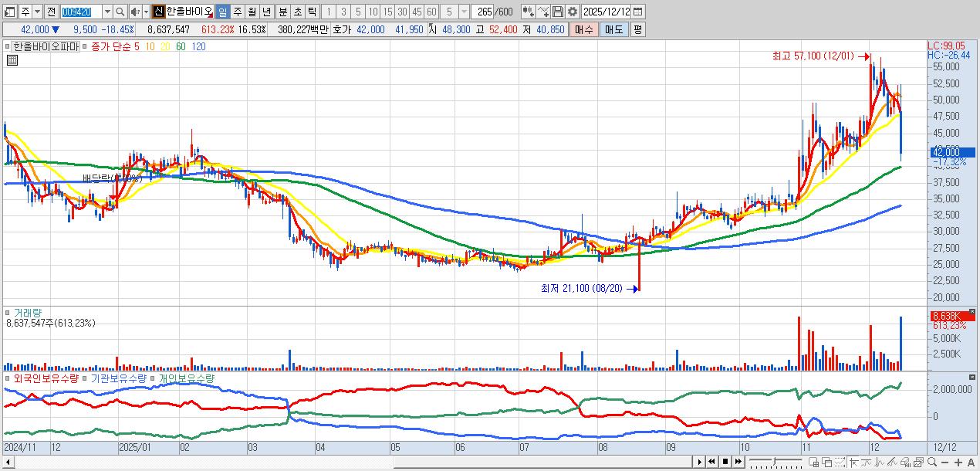The height and width of the screenshot is (471, 980).
Task: Click the price wave icon at bottom bar
Action: (x=880, y=462)
